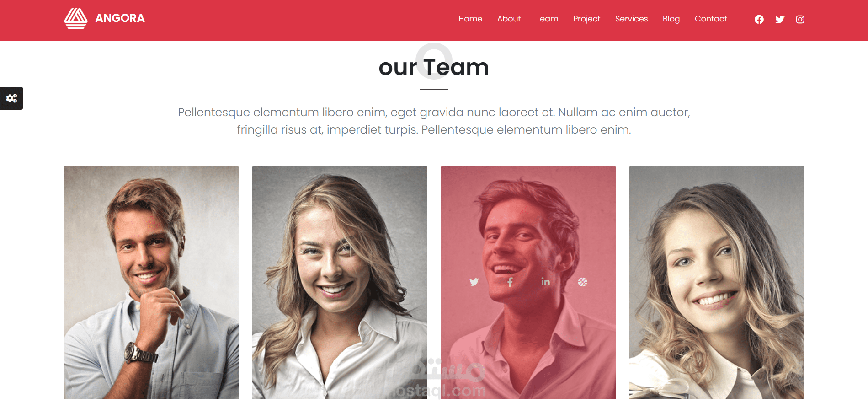Click the ANGORA brand name text
The image size is (868, 408).
(120, 18)
